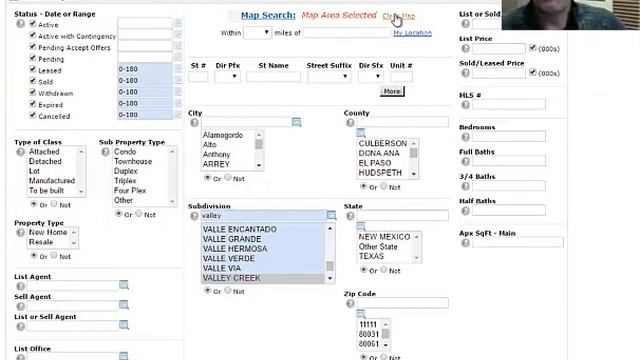Select EL PASO in County list
This screenshot has height=360, width=640.
click(375, 163)
